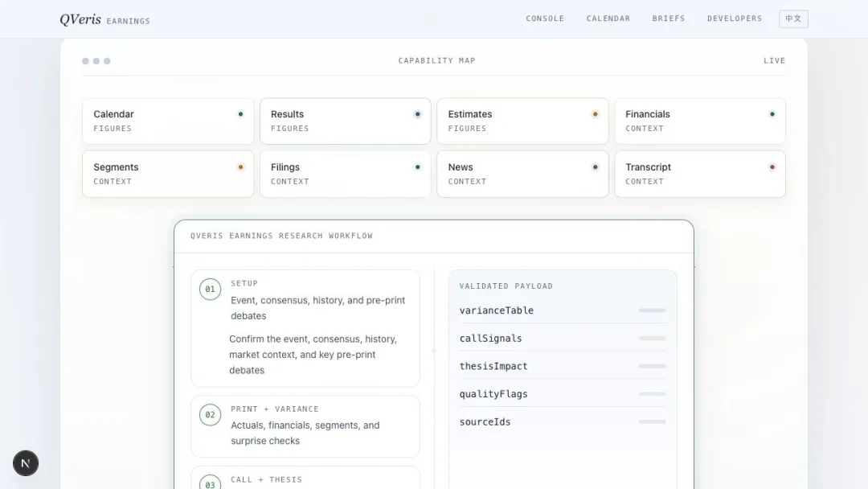Click the purple status dot on News card
The width and height of the screenshot is (868, 489).
coord(595,166)
